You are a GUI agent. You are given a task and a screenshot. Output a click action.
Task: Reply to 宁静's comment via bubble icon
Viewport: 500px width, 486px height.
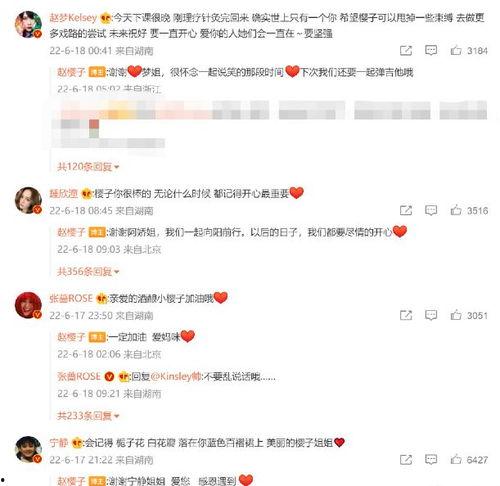(x=431, y=460)
